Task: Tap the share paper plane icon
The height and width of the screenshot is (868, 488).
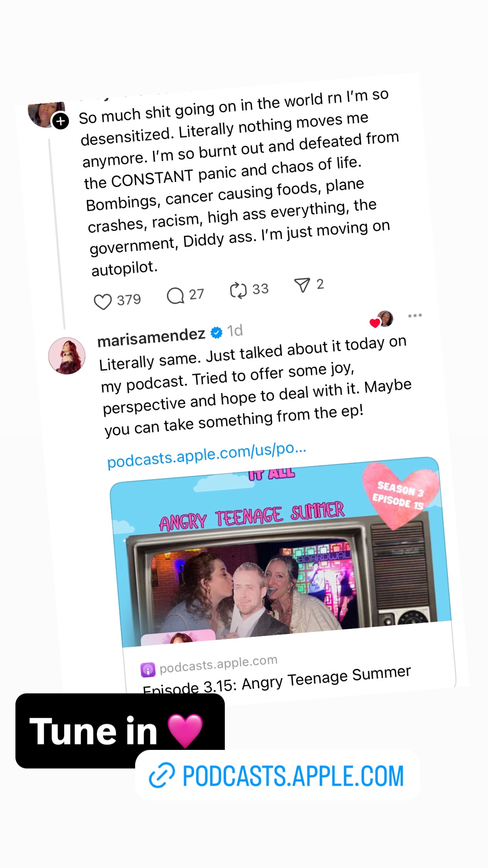Action: [x=302, y=285]
